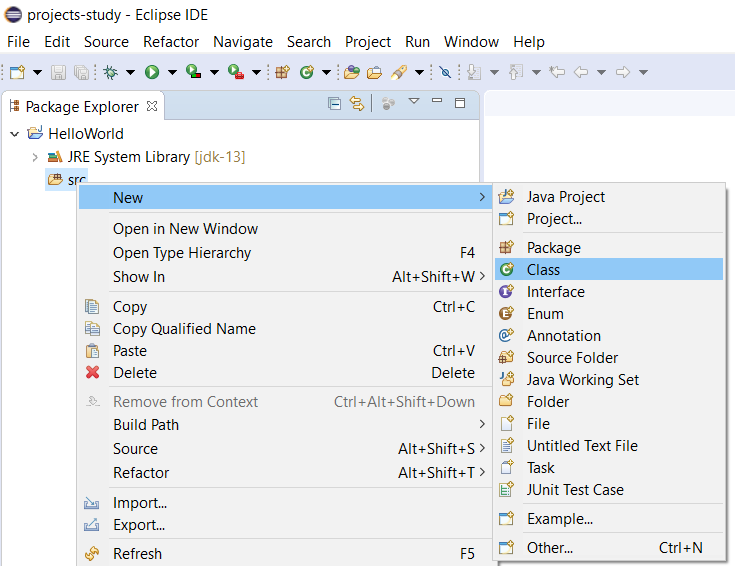Click Refresh in the context menu

point(285,554)
